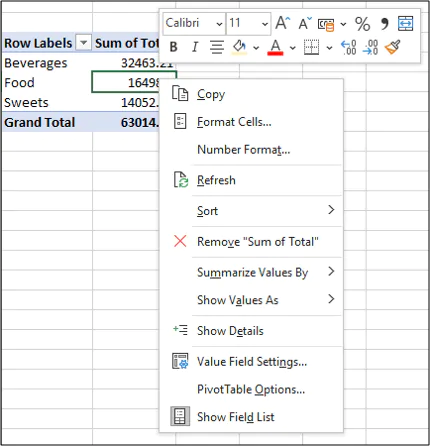Expand Summarize Values By submenu
430x446 pixels.
[252, 272]
